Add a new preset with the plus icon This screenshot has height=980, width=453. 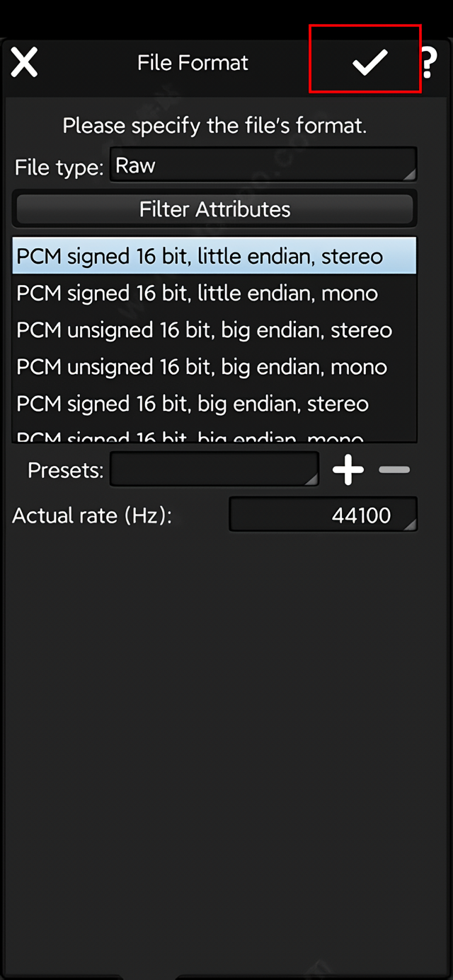(348, 470)
